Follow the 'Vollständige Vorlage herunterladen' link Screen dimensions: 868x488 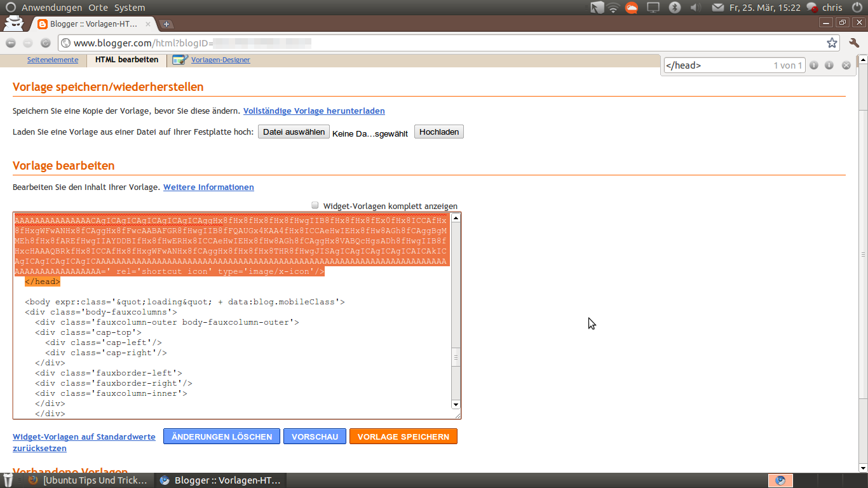314,111
